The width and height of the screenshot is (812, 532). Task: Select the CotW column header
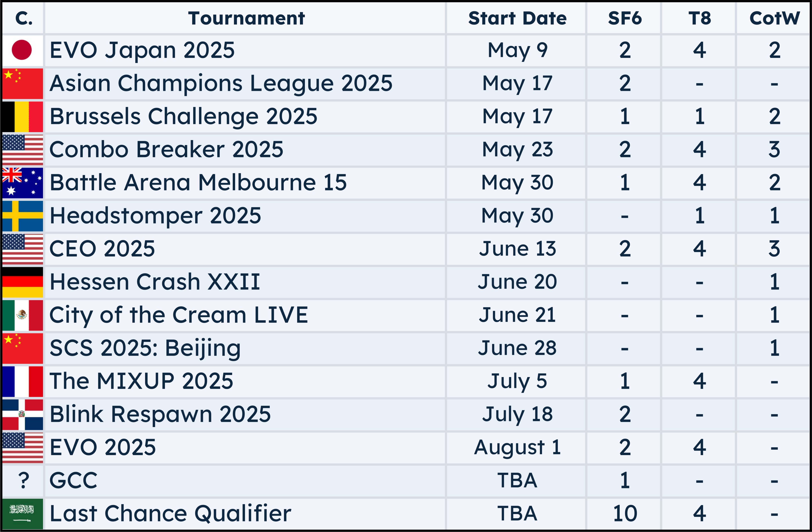(x=775, y=18)
